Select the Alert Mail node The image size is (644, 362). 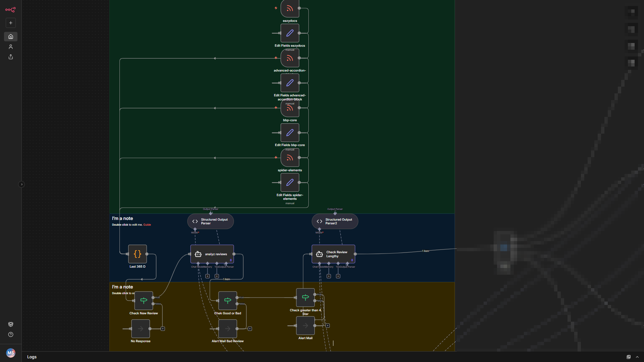(305, 326)
